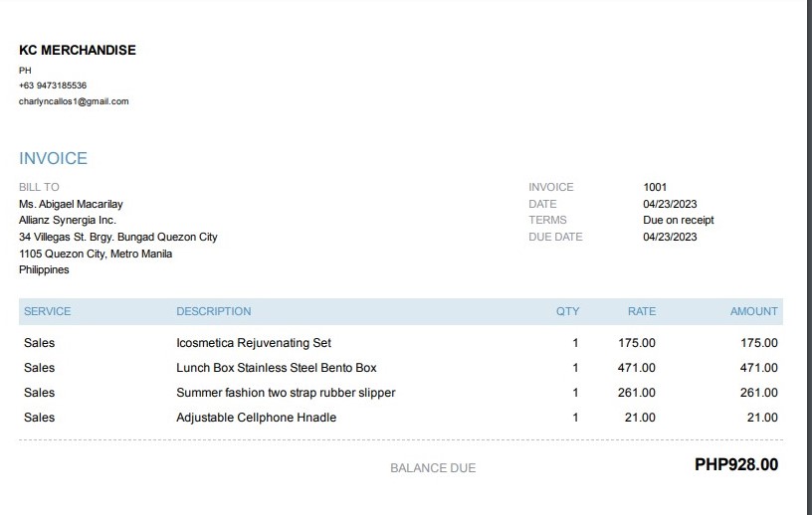The height and width of the screenshot is (515, 812).
Task: Click the PHP928.00 balance due total
Action: point(735,464)
